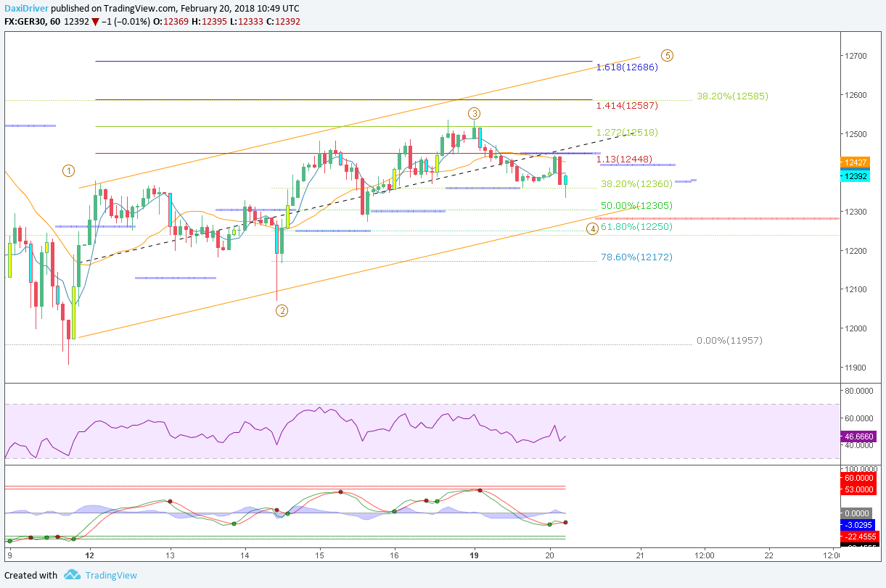Click the TradingView cloud logo icon
886x588 pixels.
click(x=72, y=575)
